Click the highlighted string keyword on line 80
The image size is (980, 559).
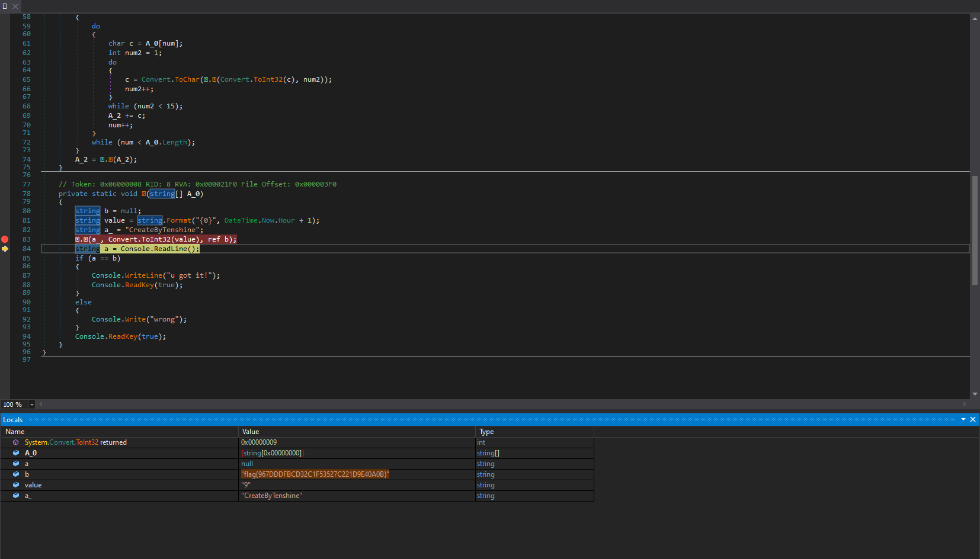pos(88,211)
